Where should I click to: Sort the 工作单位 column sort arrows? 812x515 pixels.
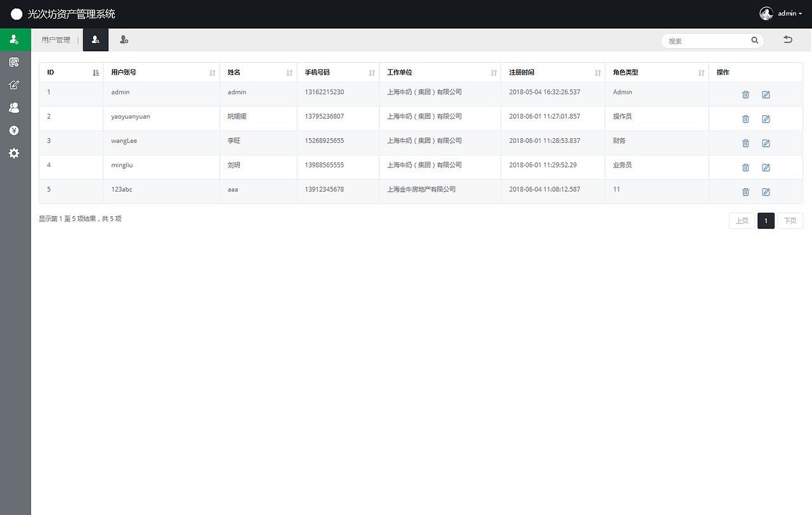(x=494, y=73)
